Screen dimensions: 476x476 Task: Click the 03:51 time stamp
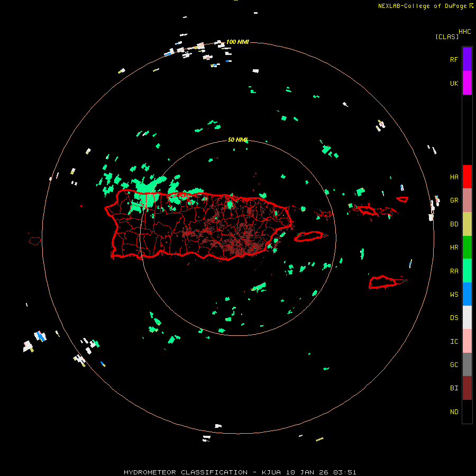point(344,472)
